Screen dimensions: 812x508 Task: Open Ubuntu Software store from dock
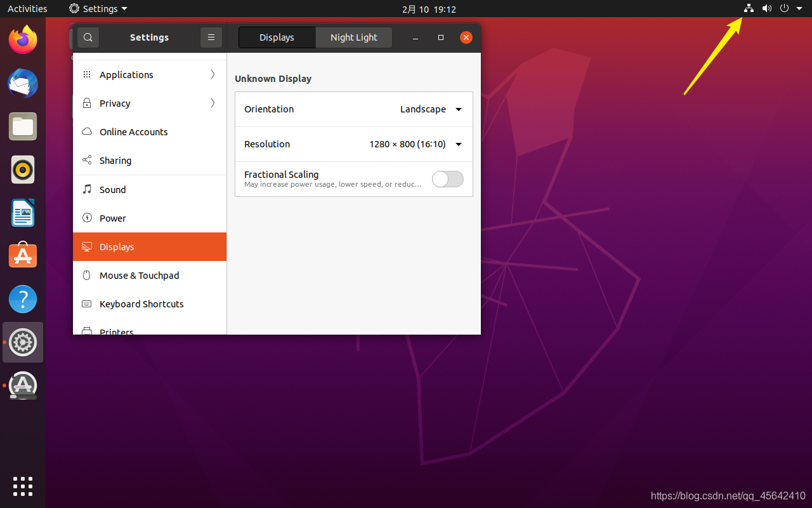(23, 255)
